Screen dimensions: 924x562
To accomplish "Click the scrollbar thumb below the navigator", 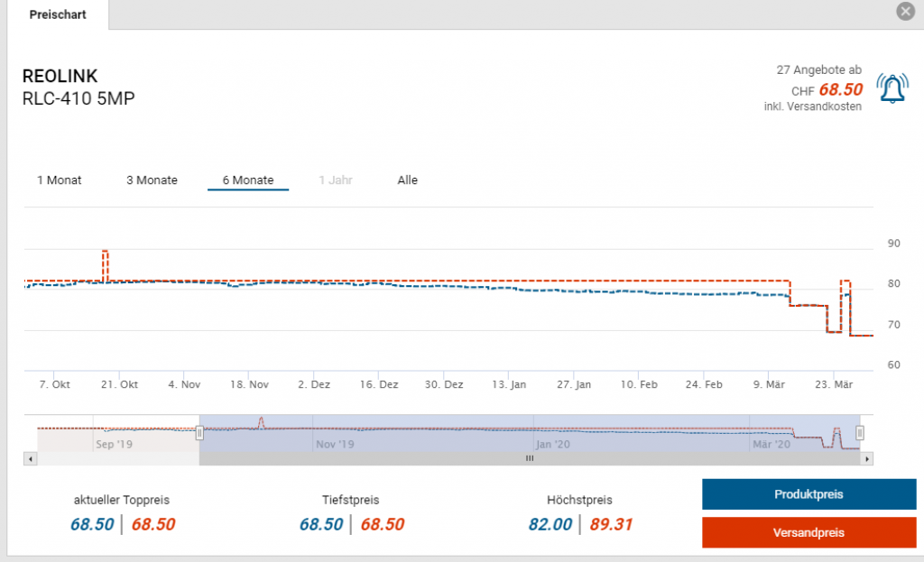I will (x=530, y=458).
